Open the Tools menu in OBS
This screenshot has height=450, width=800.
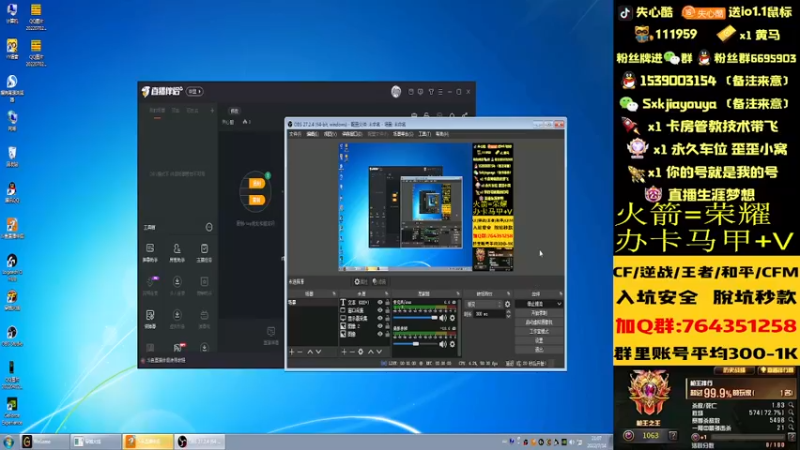(424, 134)
